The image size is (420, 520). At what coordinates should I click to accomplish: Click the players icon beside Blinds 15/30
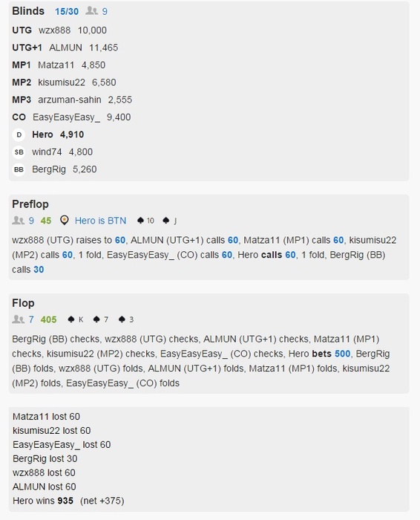point(92,11)
